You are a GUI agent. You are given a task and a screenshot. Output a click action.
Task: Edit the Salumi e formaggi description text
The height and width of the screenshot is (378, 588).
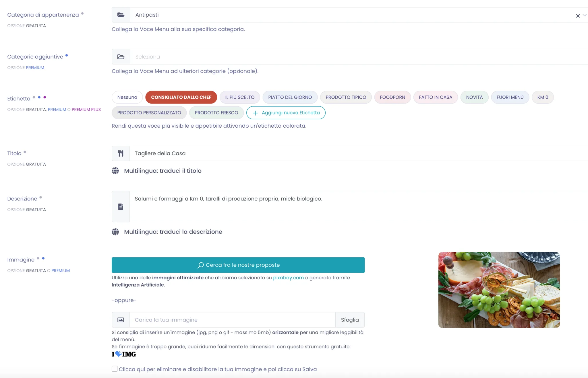[359, 206]
